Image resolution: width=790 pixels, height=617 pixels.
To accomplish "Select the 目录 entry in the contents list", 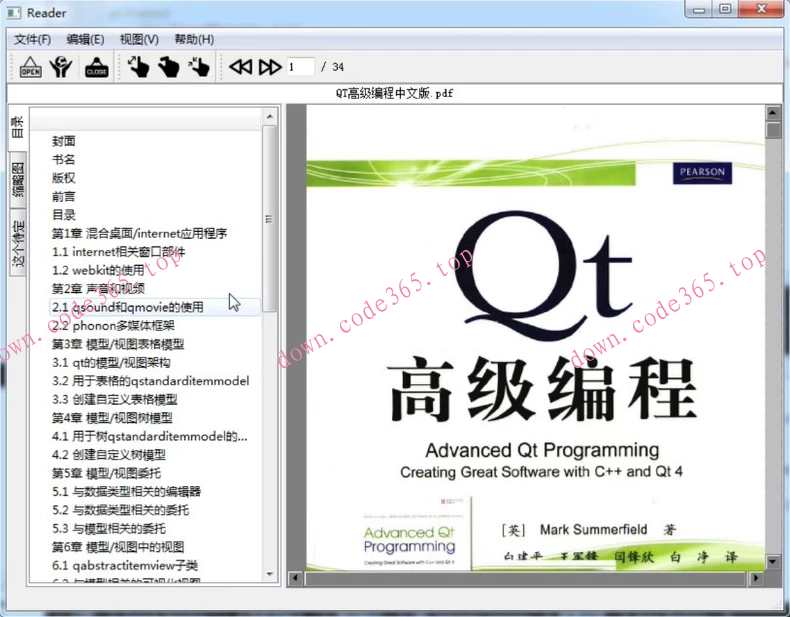I will [63, 215].
